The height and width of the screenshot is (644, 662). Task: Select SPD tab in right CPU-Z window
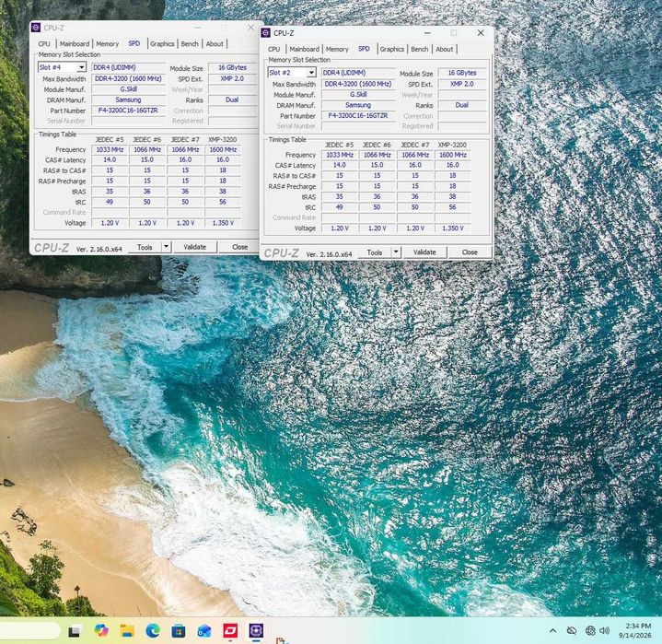click(364, 49)
